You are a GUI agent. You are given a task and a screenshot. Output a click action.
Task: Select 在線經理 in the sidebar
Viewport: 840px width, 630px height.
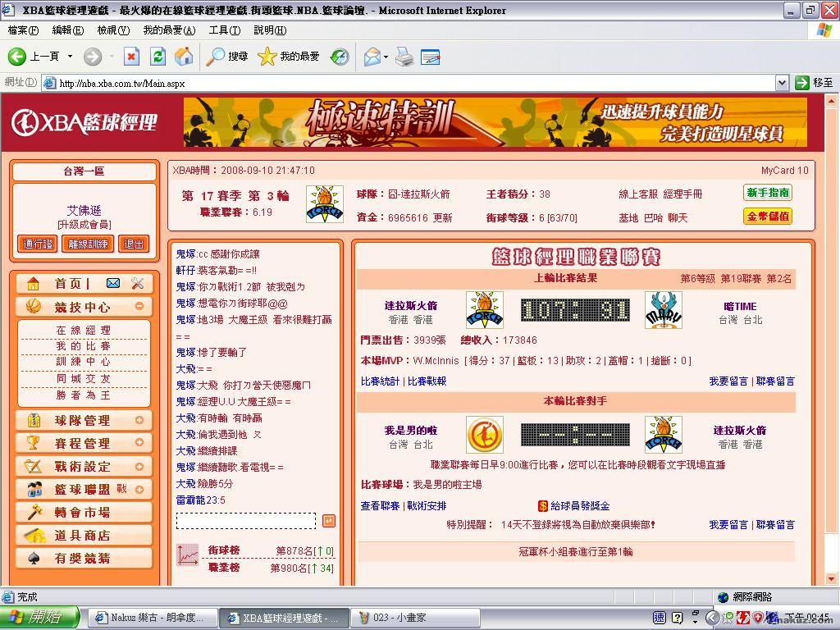pos(84,331)
